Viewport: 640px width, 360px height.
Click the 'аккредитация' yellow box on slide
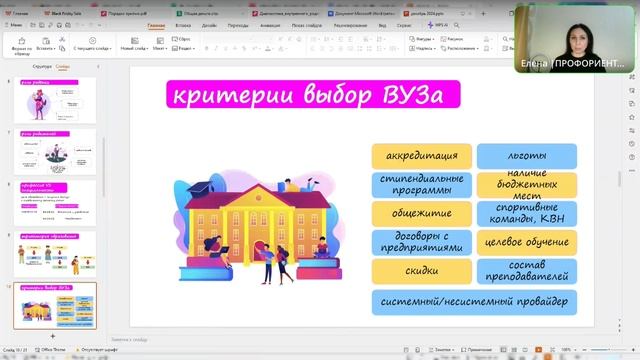pos(422,156)
